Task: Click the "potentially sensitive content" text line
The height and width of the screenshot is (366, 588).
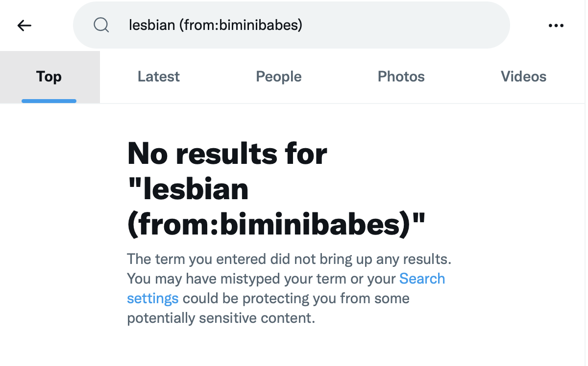Action: (x=220, y=318)
